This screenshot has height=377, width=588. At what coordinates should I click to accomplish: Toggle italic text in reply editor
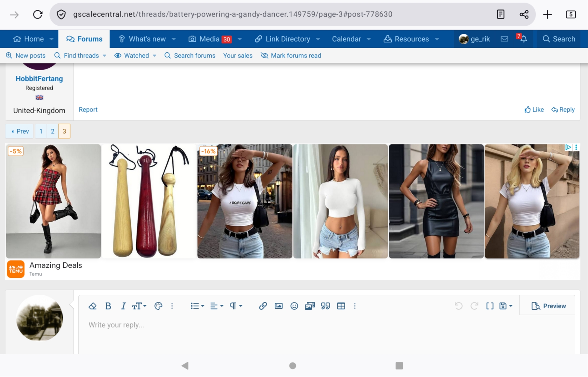[x=123, y=306]
